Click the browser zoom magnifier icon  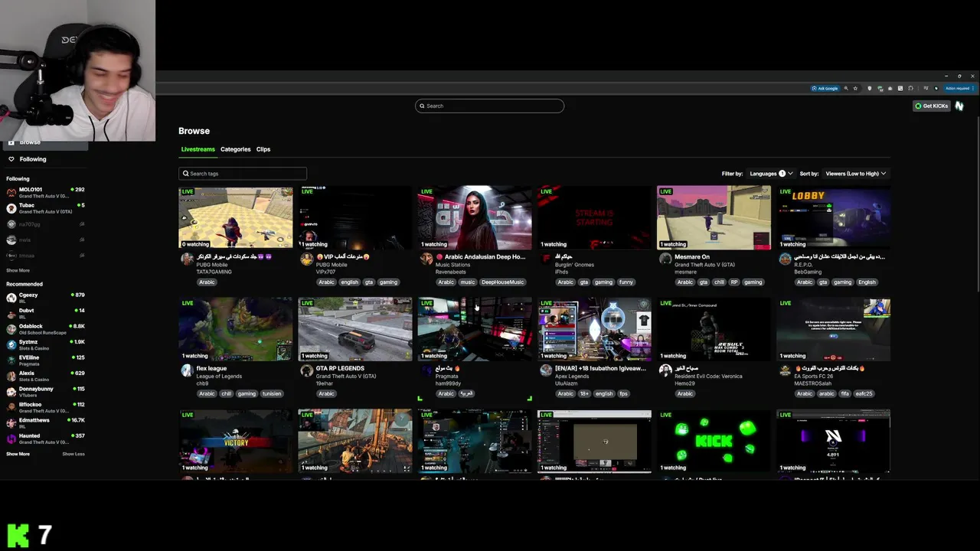(x=846, y=88)
